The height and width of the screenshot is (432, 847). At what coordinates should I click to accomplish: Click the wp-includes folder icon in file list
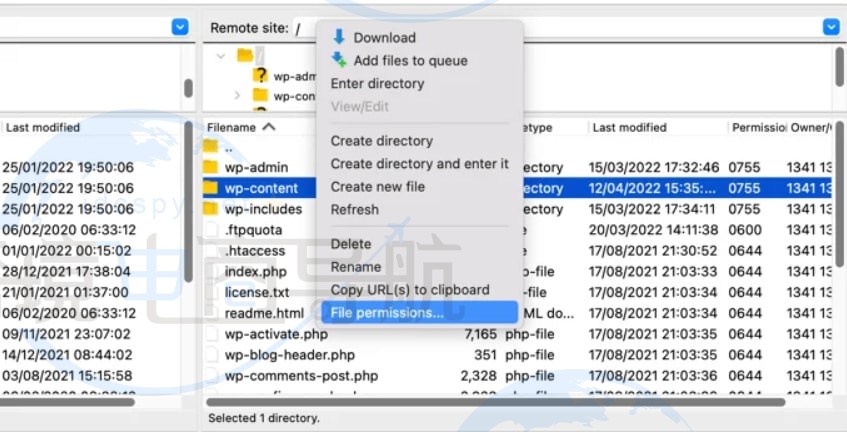pyautogui.click(x=210, y=209)
